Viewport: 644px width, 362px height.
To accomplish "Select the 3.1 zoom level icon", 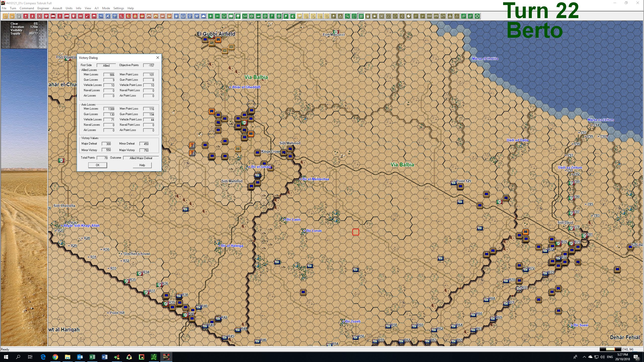I will (245, 16).
